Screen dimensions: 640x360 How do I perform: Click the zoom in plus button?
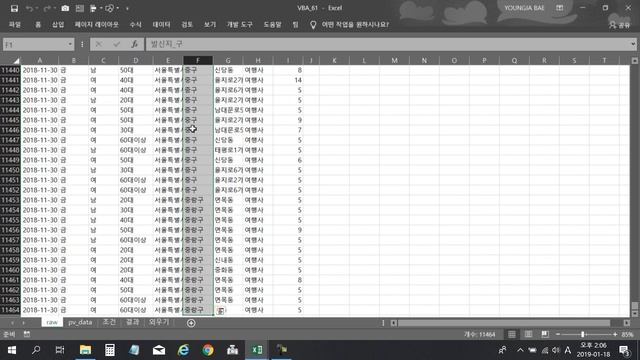pyautogui.click(x=615, y=334)
